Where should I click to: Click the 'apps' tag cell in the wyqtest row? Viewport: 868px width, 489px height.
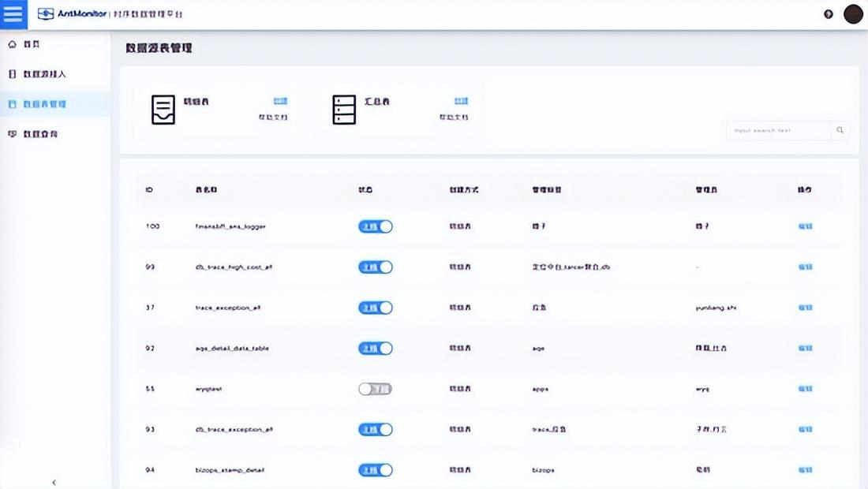click(541, 389)
